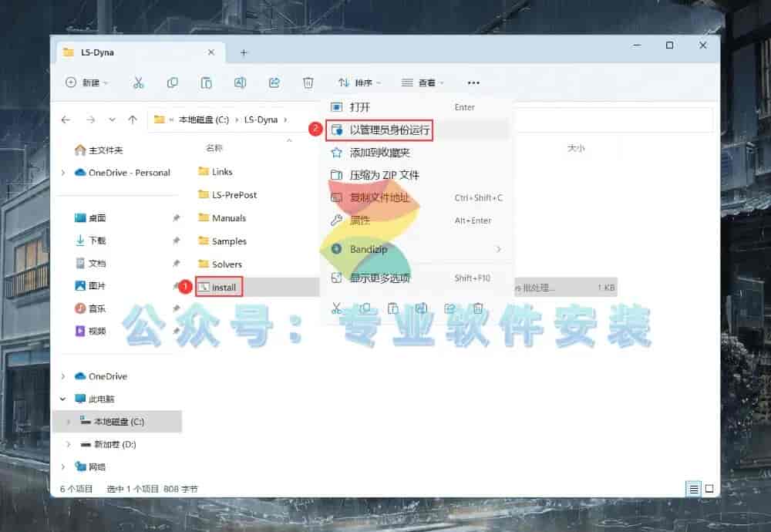Close the LS-Dyna tab

coord(211,52)
